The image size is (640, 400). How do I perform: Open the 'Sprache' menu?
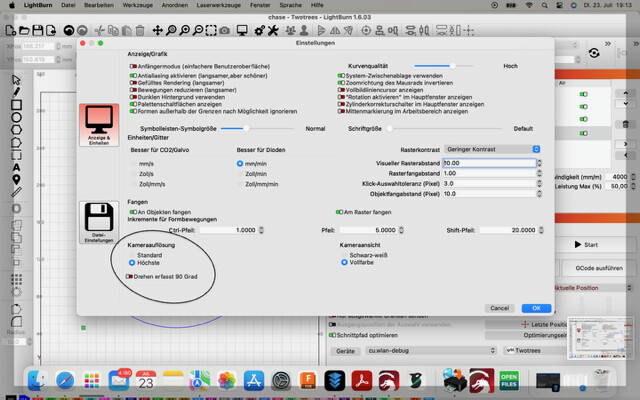tap(290, 5)
